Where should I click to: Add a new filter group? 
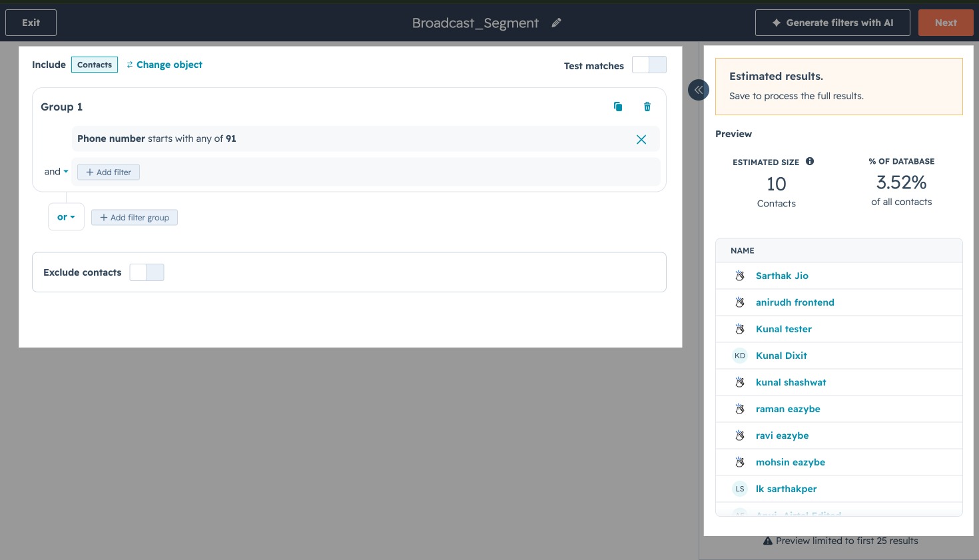pos(135,218)
